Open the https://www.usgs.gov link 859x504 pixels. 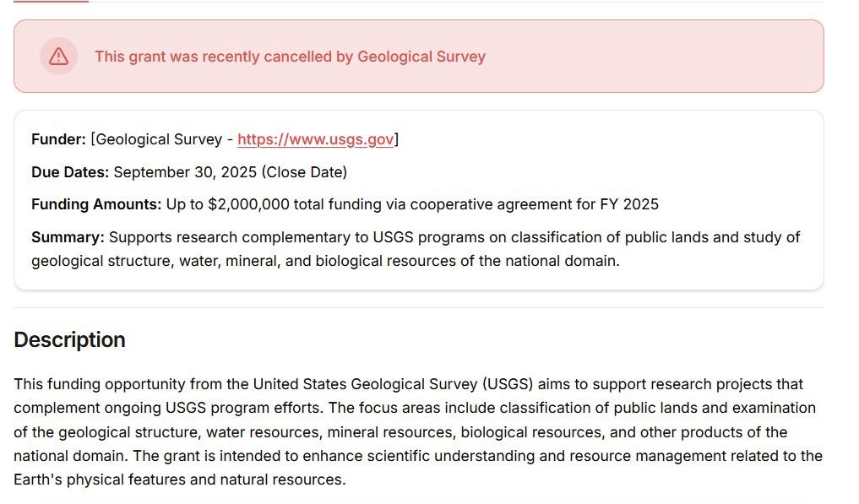point(316,139)
